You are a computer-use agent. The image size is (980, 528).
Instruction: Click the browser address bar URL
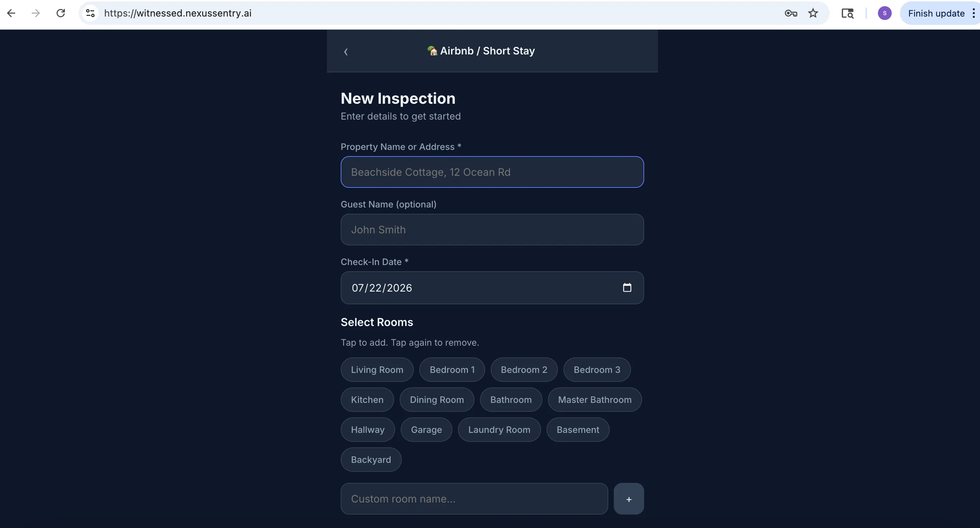pyautogui.click(x=178, y=13)
